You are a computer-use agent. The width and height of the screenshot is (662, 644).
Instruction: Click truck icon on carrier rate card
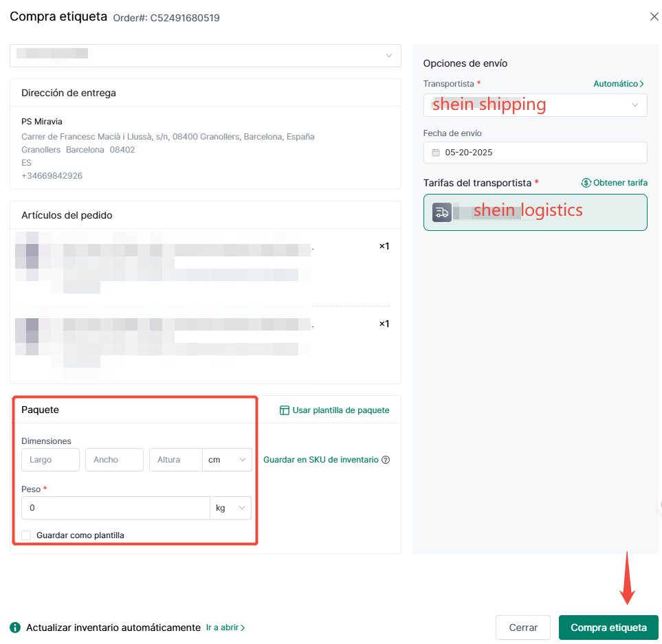441,212
